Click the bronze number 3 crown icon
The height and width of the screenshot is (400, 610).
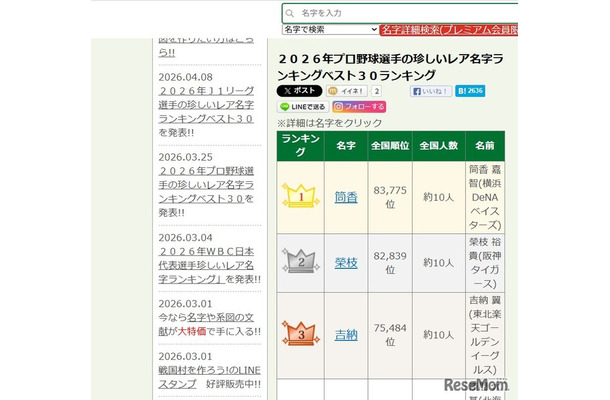tap(301, 333)
